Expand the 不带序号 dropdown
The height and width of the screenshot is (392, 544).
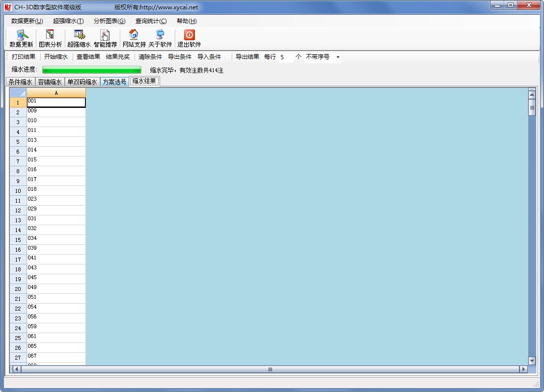(337, 57)
